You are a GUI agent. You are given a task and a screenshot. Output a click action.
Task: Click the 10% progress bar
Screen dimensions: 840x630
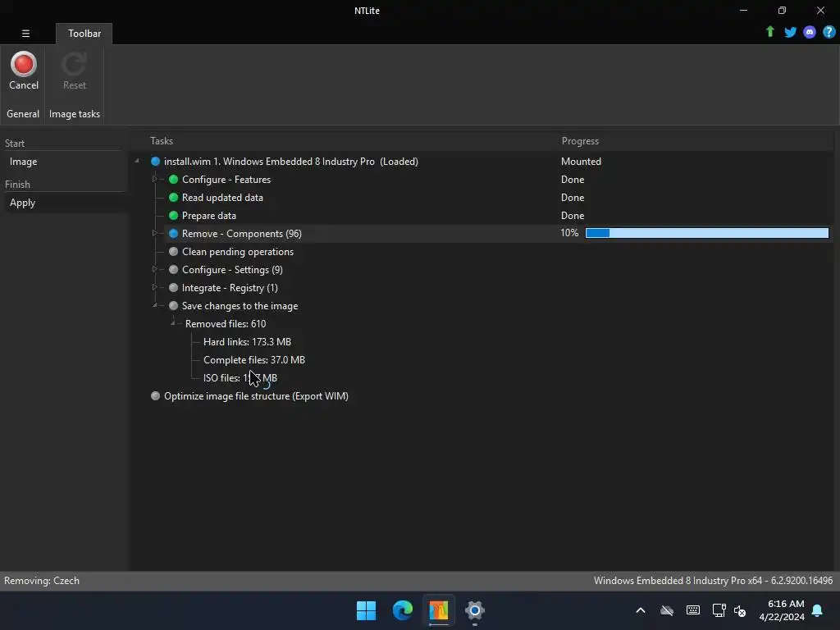(707, 233)
